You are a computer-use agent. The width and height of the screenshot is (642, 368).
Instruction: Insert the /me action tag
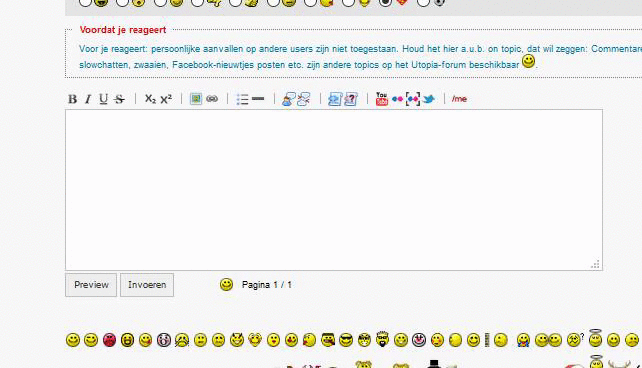(459, 99)
